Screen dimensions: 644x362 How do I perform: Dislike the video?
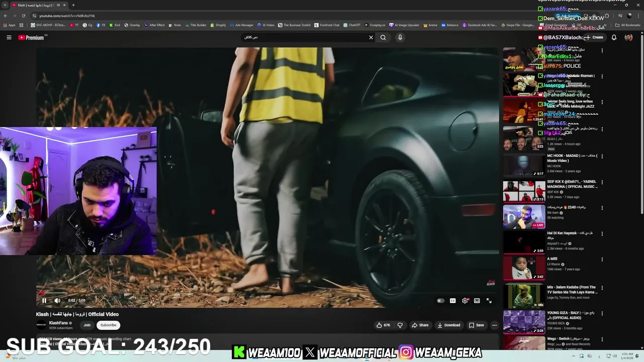(x=400, y=325)
